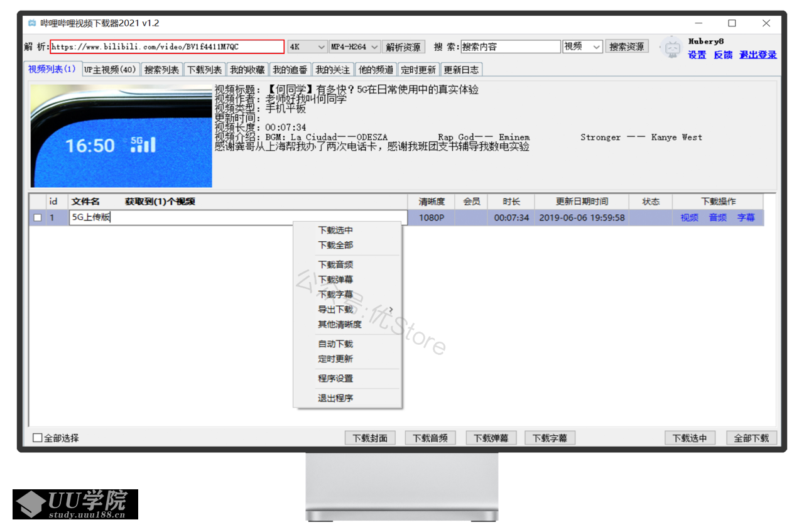The width and height of the screenshot is (804, 532).
Task: Select 定时更新 from context menu
Action: point(335,359)
